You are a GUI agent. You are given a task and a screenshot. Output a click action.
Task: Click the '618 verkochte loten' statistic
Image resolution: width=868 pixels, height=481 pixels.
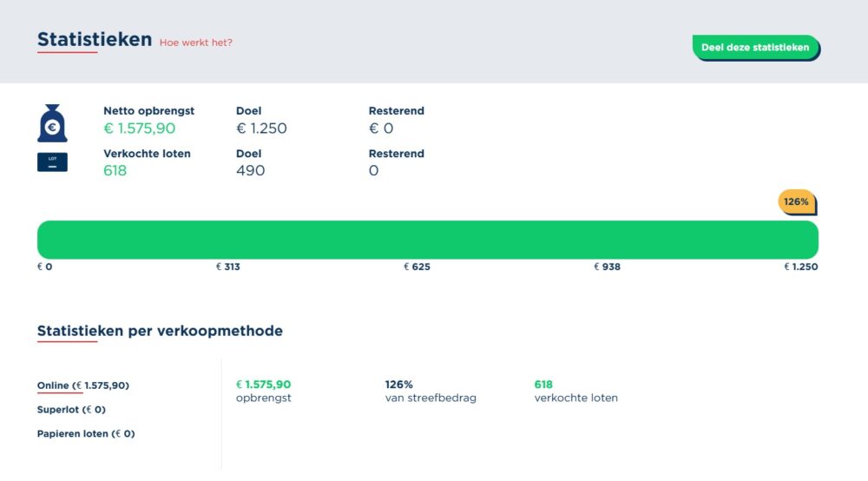575,391
